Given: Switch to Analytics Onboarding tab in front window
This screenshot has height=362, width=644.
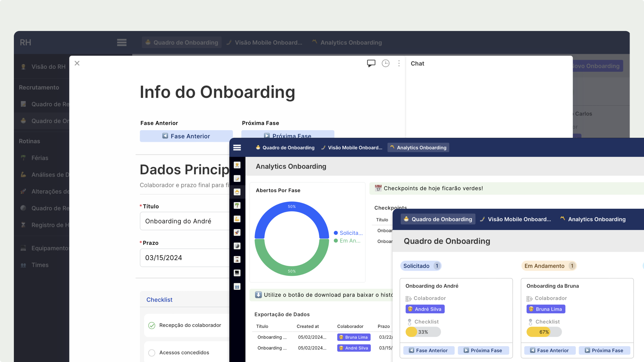Looking at the screenshot, I should click(x=593, y=219).
